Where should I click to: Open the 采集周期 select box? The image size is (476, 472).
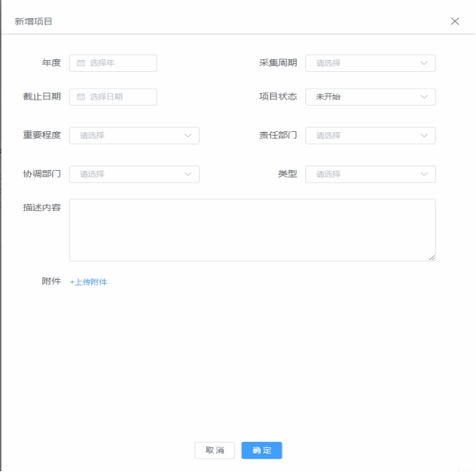point(362,64)
